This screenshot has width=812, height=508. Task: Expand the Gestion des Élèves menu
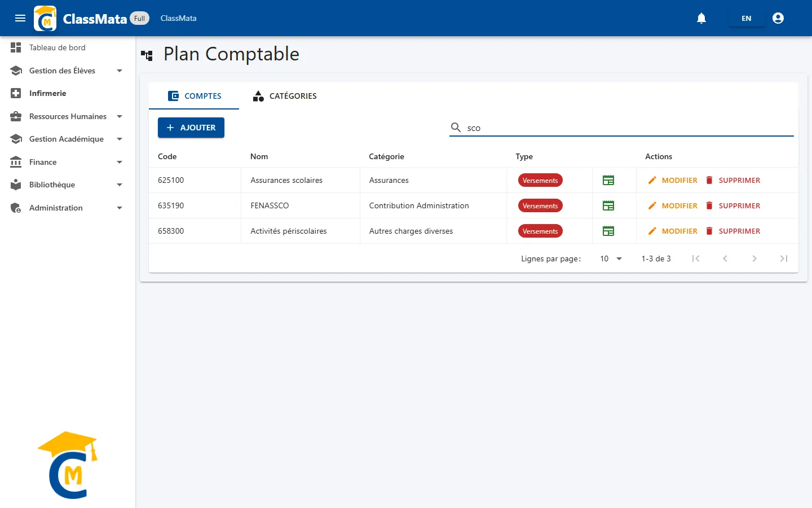pyautogui.click(x=68, y=71)
